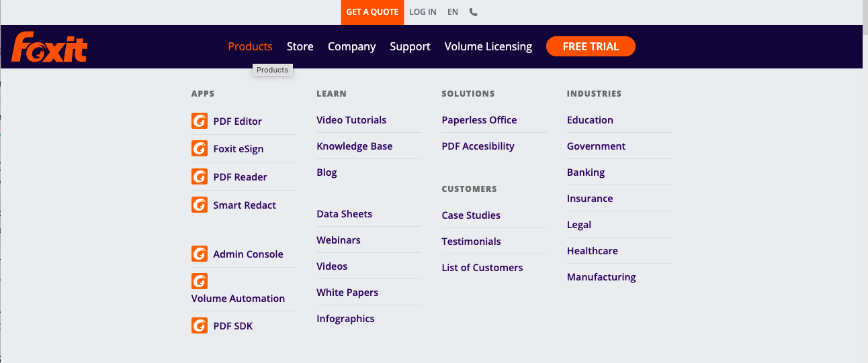Go to Video Tutorials
This screenshot has height=363, width=868.
[351, 120]
